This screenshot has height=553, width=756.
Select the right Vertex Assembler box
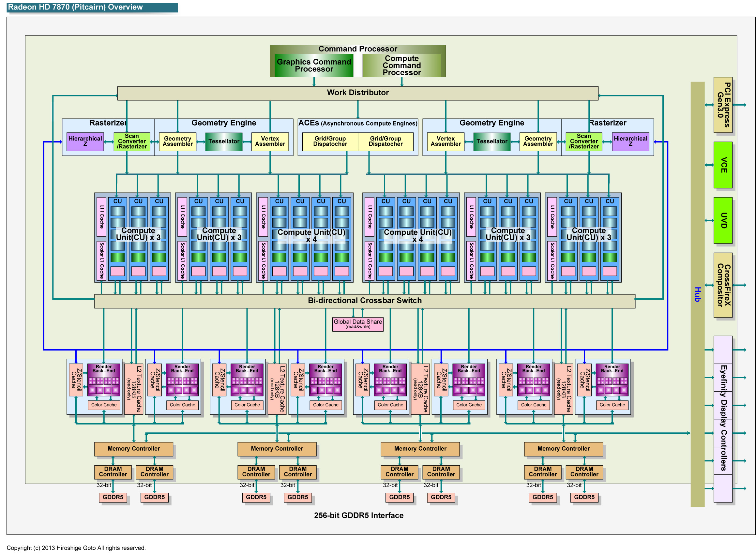[445, 141]
